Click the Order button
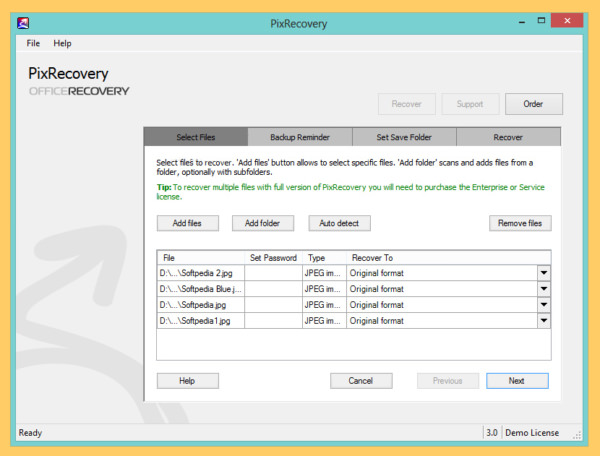Screen dimensions: 600x456 pos(534,103)
